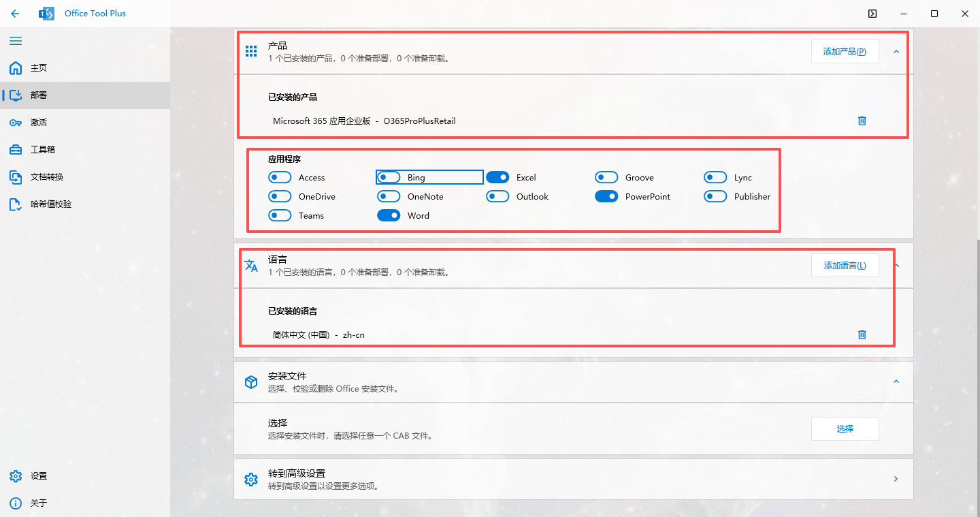The height and width of the screenshot is (517, 980).
Task: Open the 激活 activation page
Action: 85,123
